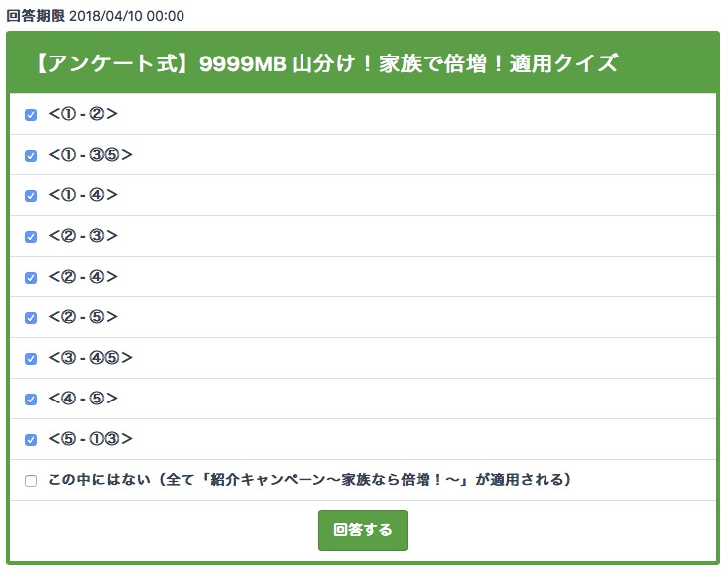Uncheck the <①-③⑤> checkbox

[31, 156]
